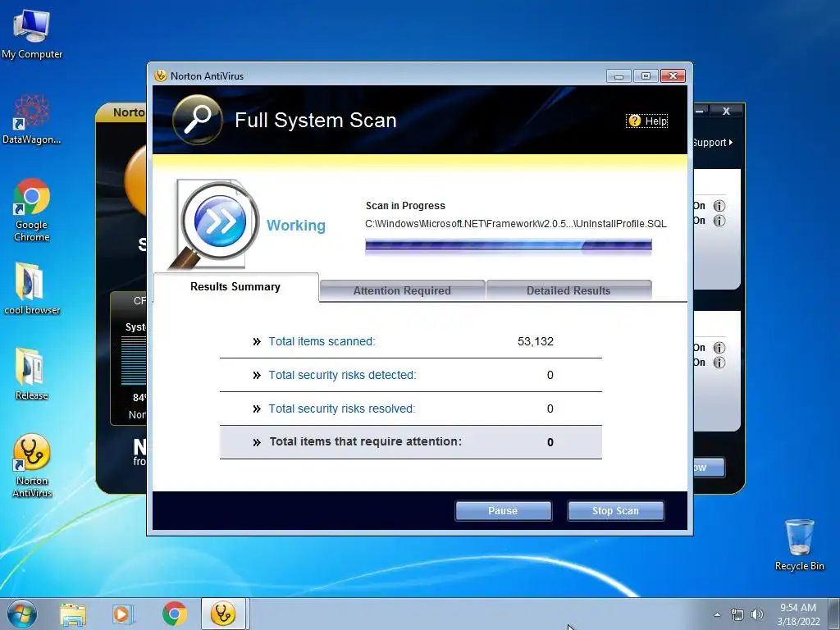Launch Google Chrome from desktop icon
The image size is (840, 630).
(x=32, y=210)
